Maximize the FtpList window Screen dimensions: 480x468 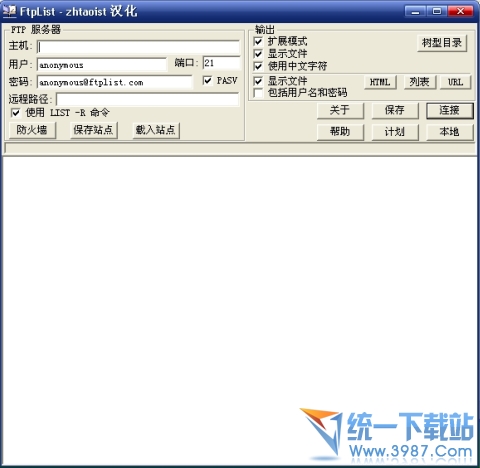point(437,12)
